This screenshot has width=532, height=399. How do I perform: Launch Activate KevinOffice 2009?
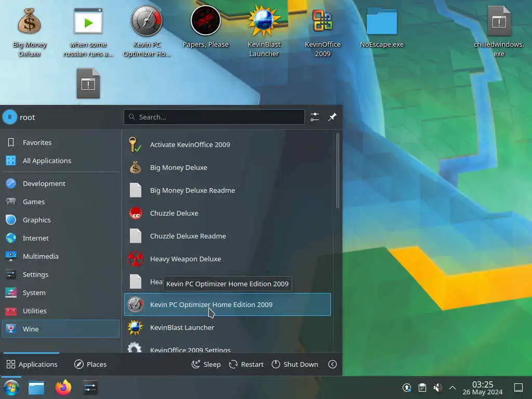point(228,144)
